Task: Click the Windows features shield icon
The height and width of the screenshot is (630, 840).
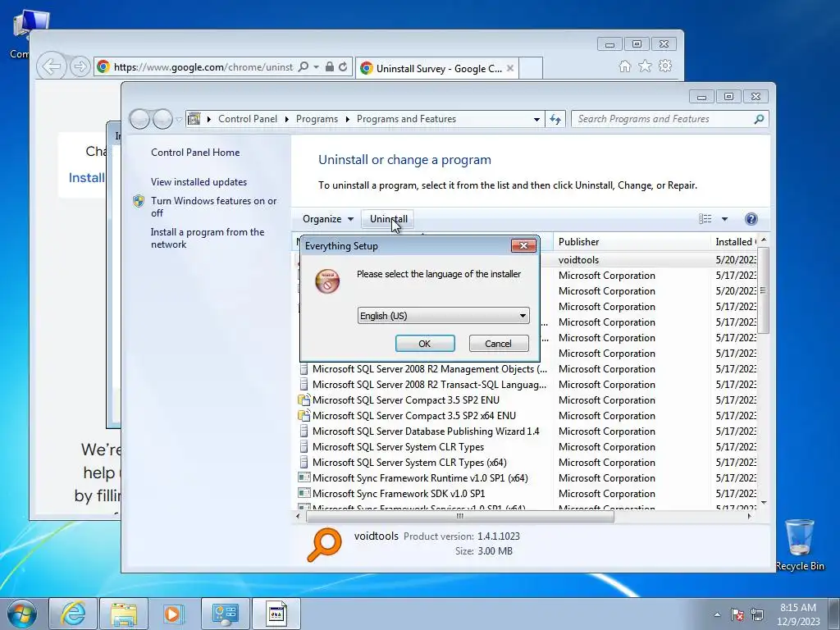Action: [139, 201]
